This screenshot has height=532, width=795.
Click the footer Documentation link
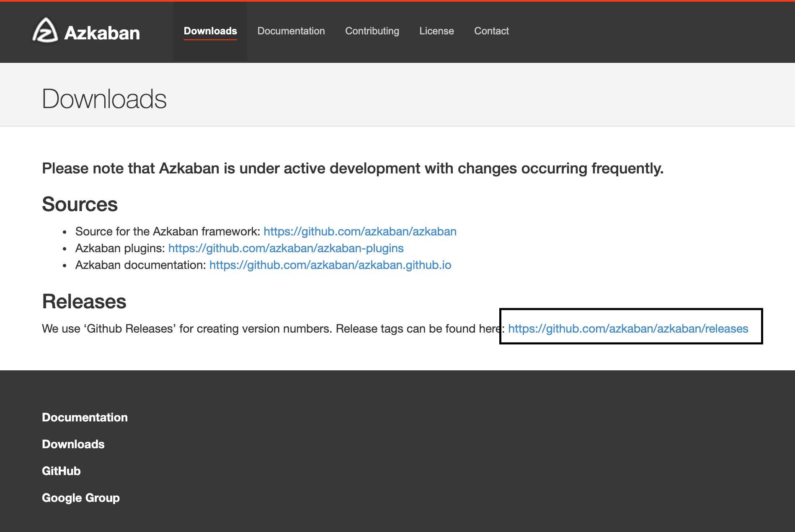[x=85, y=417]
